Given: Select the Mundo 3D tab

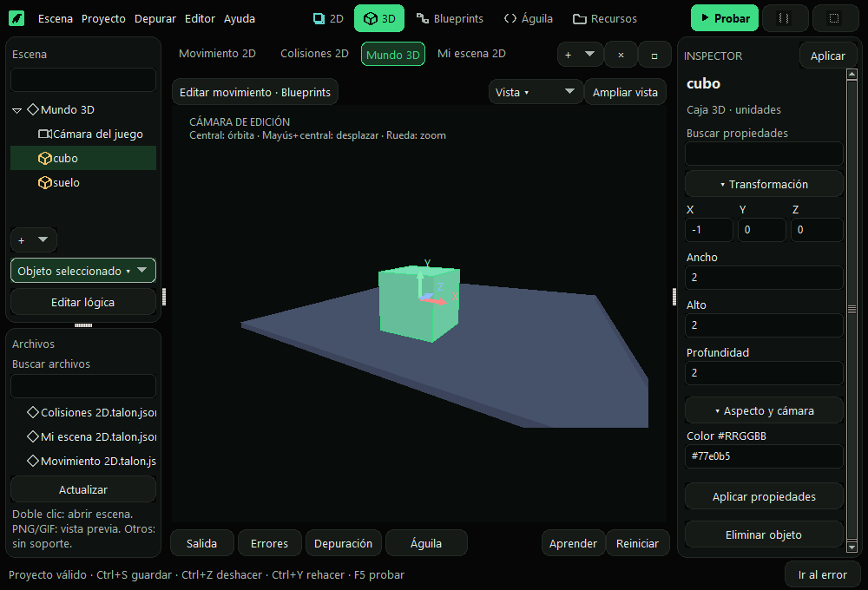Looking at the screenshot, I should tap(393, 55).
